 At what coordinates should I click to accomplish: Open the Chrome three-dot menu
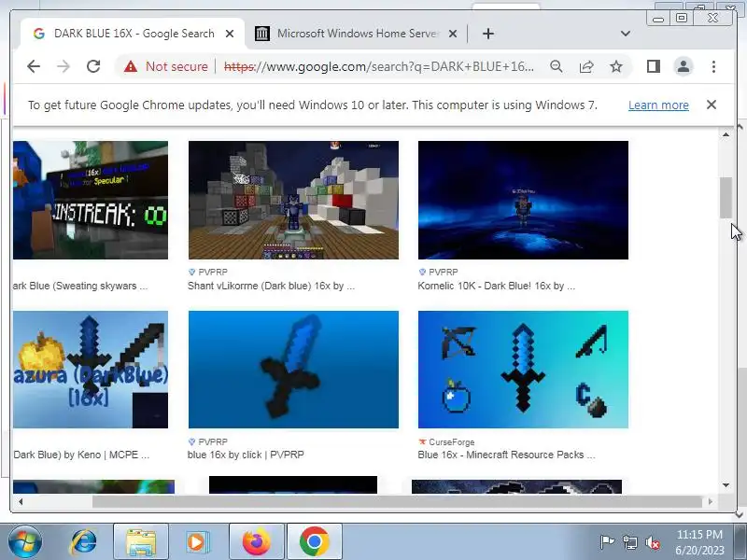click(713, 66)
